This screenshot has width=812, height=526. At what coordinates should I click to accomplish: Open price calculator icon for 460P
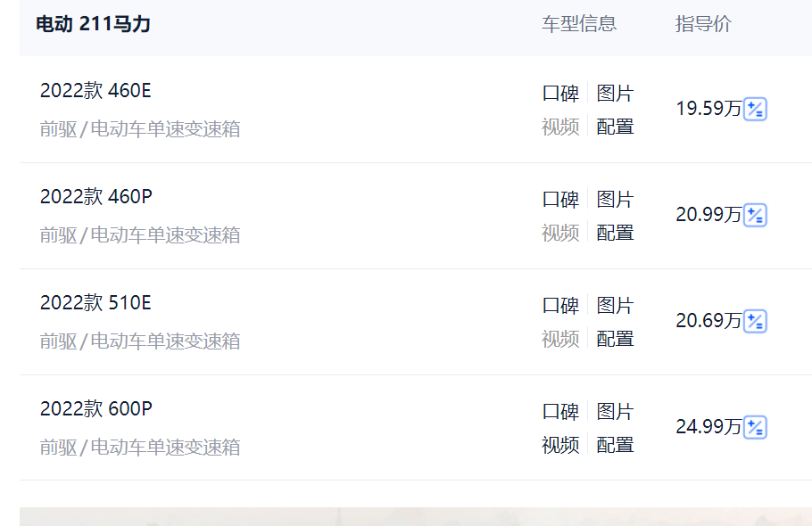click(755, 215)
